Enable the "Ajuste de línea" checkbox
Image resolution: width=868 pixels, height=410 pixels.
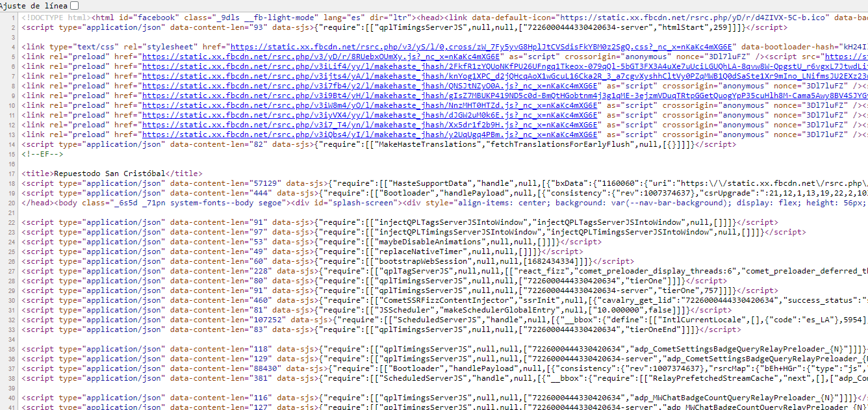point(75,5)
